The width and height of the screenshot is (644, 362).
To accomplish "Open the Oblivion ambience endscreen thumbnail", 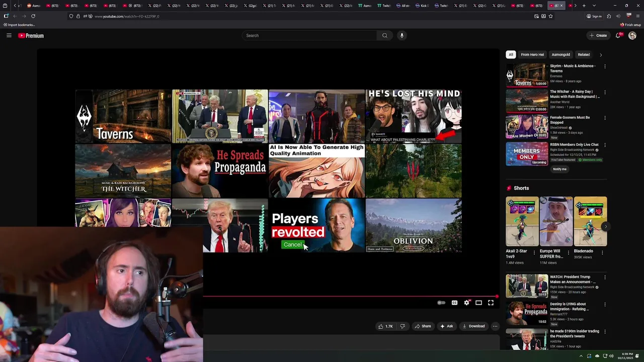I will [414, 225].
